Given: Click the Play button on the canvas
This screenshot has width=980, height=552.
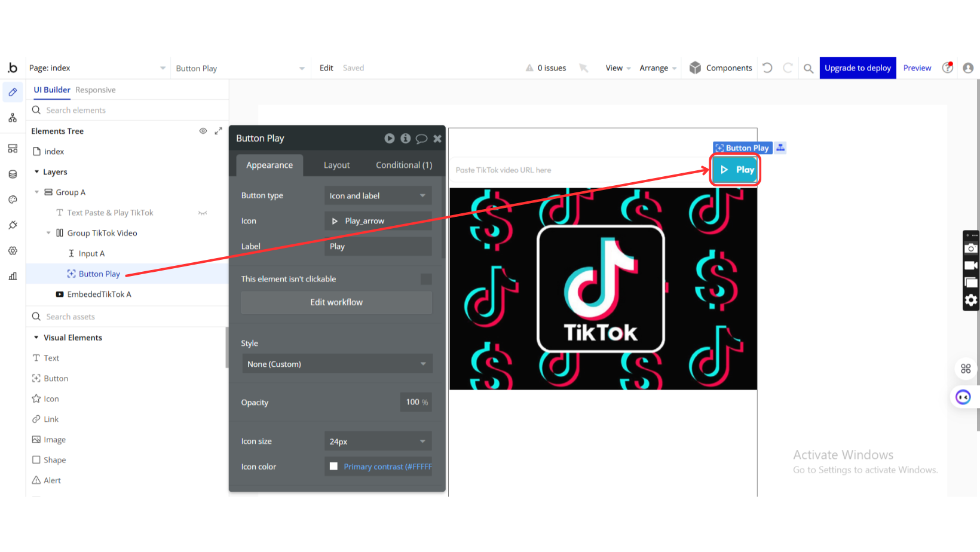Looking at the screenshot, I should click(736, 170).
